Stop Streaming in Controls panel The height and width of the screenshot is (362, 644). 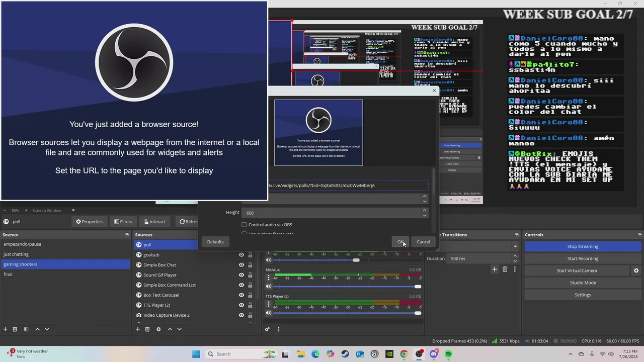tap(583, 246)
